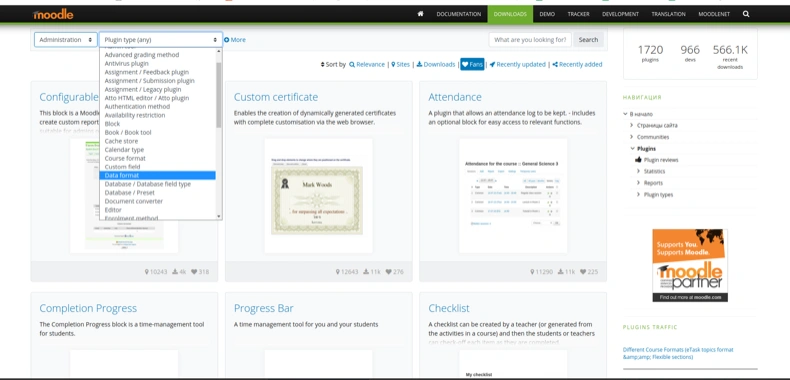Select Data format in the dropdown list
The image size is (790, 380).
pos(158,175)
